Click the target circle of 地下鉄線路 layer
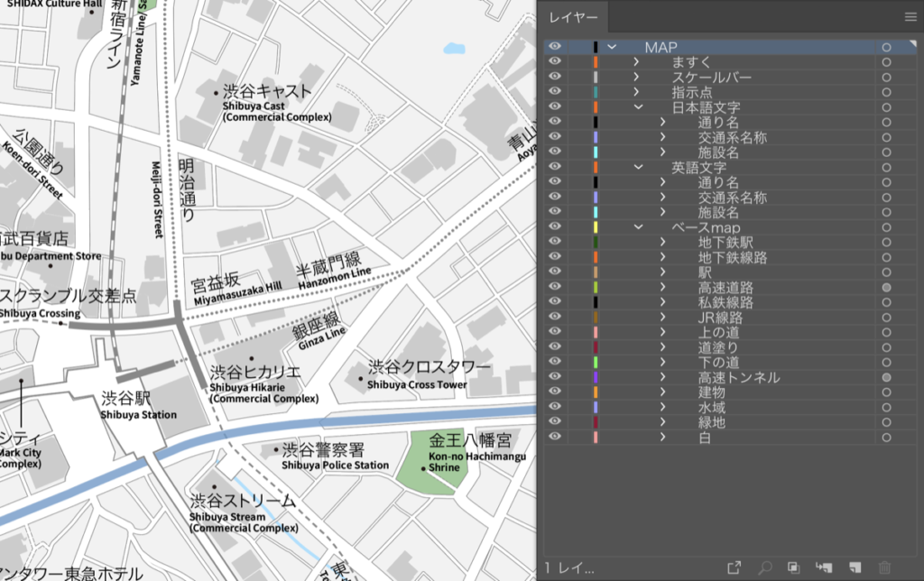 click(x=886, y=257)
